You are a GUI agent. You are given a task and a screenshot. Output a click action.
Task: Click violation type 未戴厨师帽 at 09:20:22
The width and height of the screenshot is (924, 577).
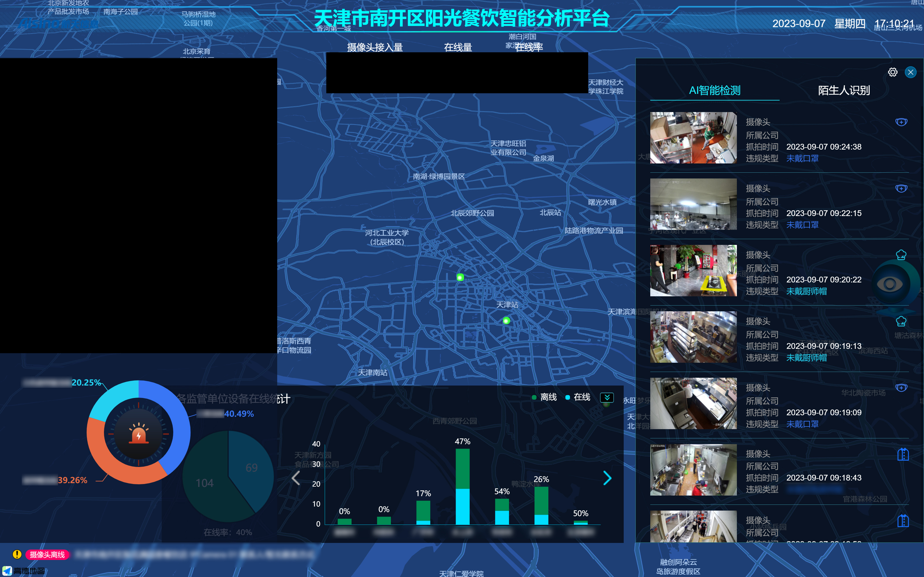click(806, 291)
